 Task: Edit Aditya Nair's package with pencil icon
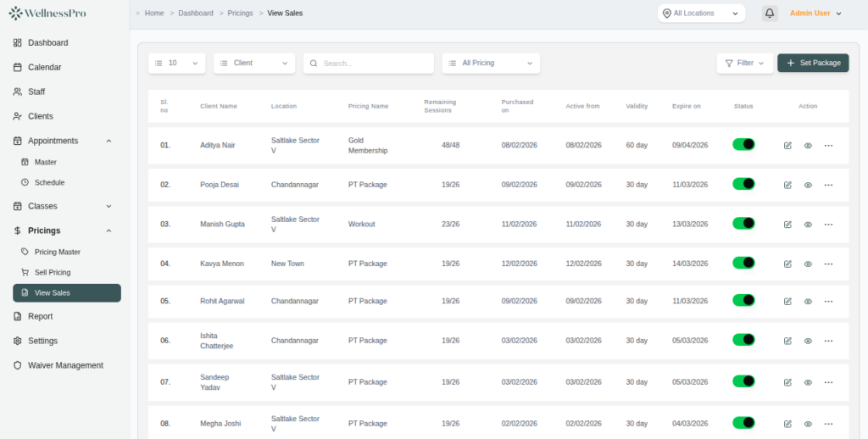coord(787,146)
